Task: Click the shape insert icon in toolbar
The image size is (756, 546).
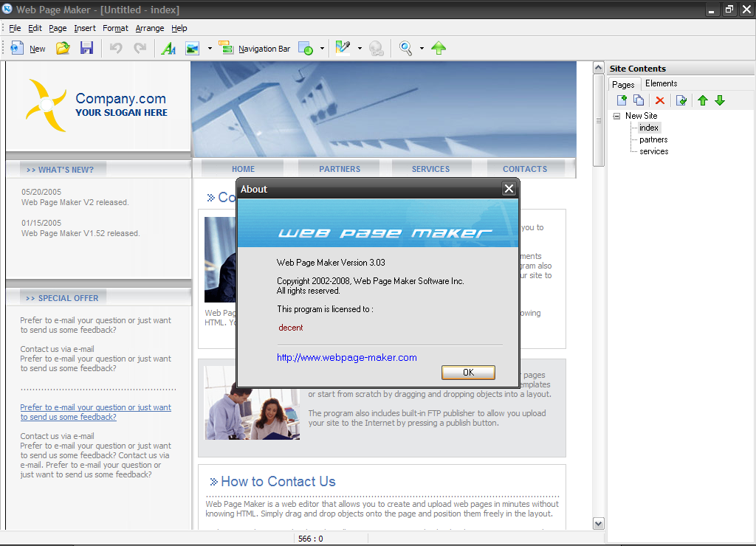Action: click(305, 48)
